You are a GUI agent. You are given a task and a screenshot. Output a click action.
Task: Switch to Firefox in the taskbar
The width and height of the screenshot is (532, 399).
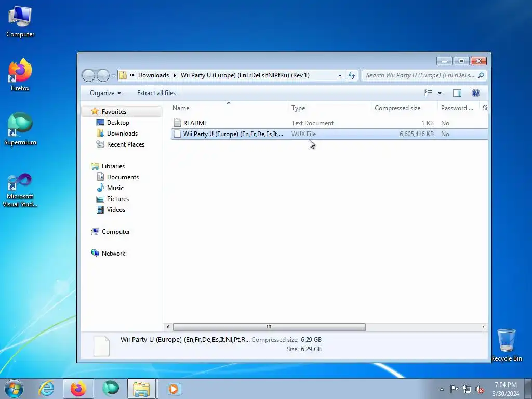pos(78,389)
